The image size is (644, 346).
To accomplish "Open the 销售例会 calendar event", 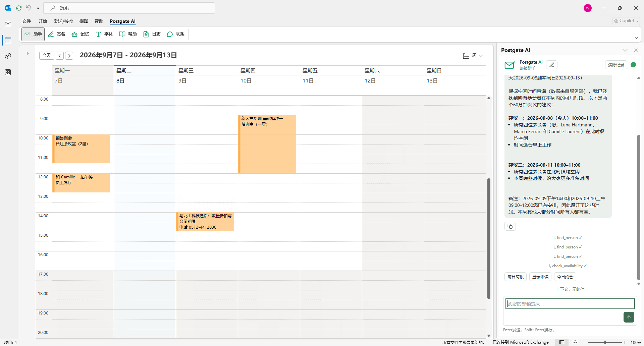I will coord(81,149).
